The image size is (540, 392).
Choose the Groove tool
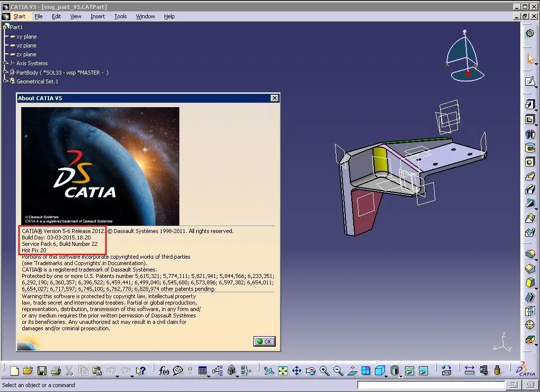point(530,148)
